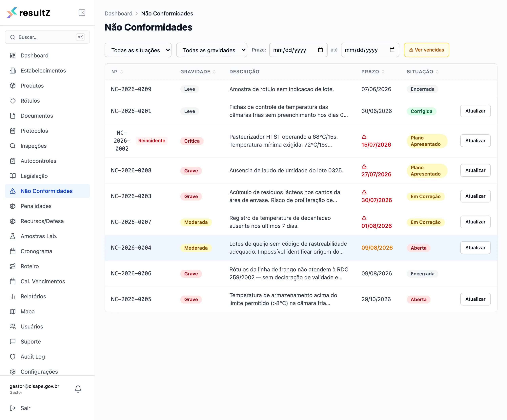The image size is (507, 420).
Task: Click the Amostras Lab. flask icon
Action: [x=12, y=236]
